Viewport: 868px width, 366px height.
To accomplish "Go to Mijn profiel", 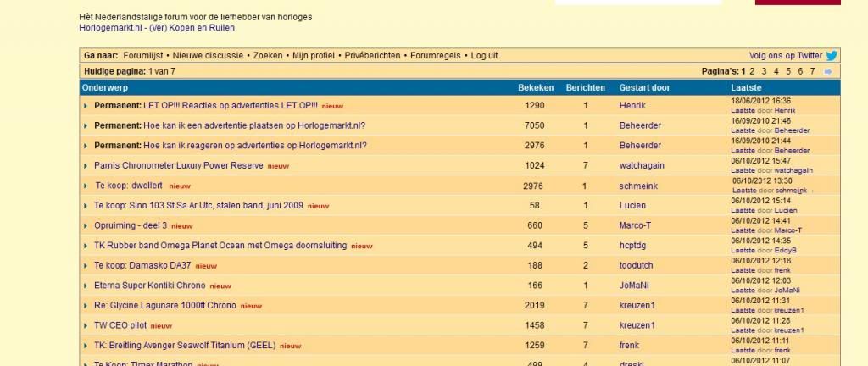I will pos(314,55).
